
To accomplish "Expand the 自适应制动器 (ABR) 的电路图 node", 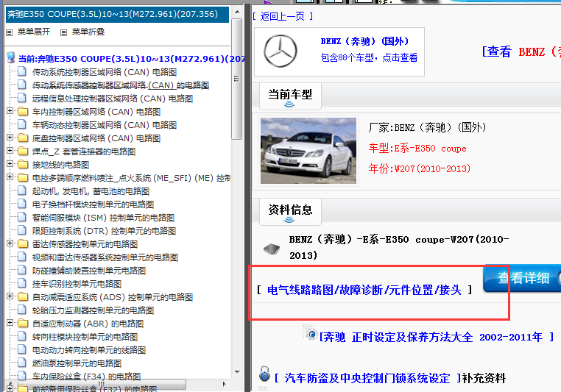I will pyautogui.click(x=10, y=323).
